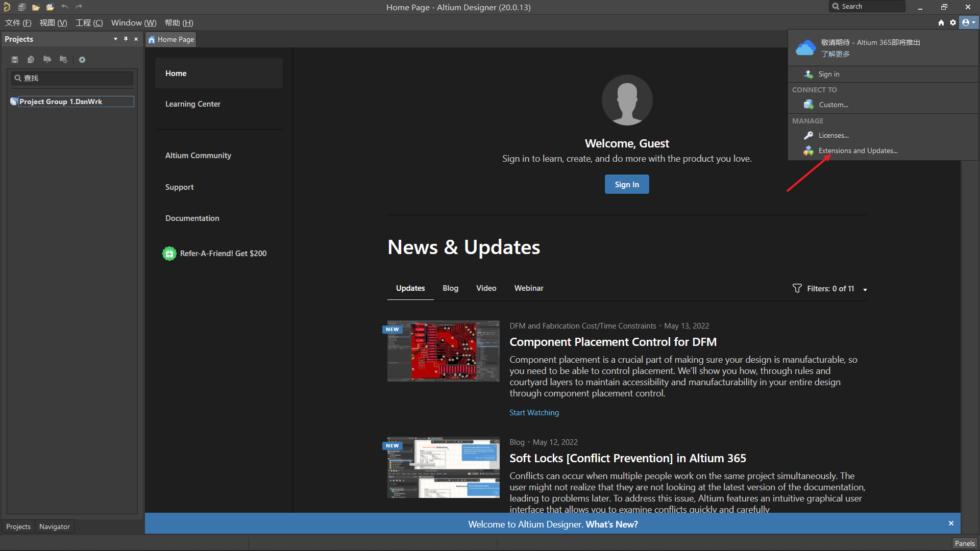Click the home icon at top right
980x551 pixels.
pyautogui.click(x=941, y=22)
